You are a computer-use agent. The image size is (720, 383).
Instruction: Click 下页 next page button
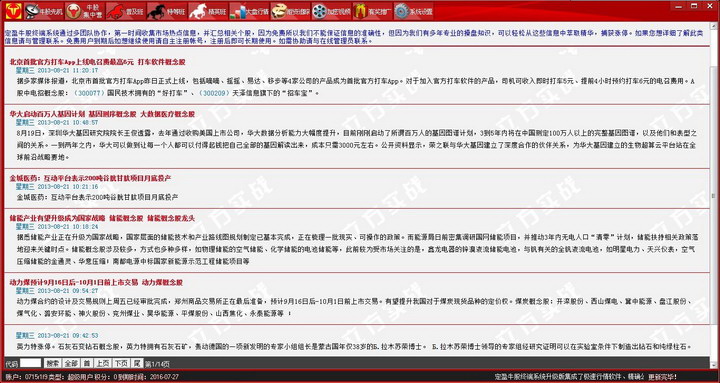(x=121, y=363)
